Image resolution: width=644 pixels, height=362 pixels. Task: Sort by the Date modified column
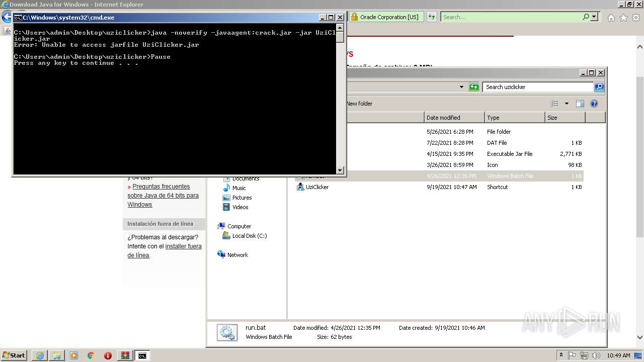pyautogui.click(x=454, y=118)
